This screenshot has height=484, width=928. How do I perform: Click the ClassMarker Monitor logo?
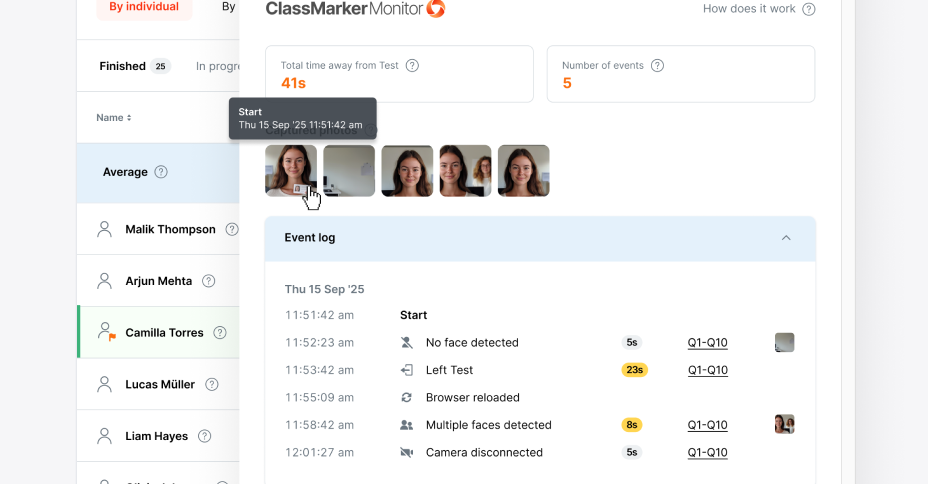click(355, 9)
